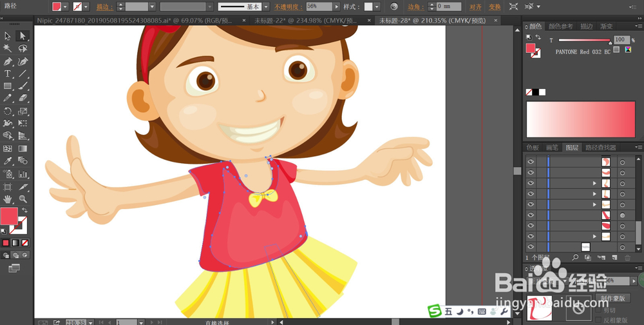
Task: Switch to Draw Inside mode
Action: click(25, 255)
